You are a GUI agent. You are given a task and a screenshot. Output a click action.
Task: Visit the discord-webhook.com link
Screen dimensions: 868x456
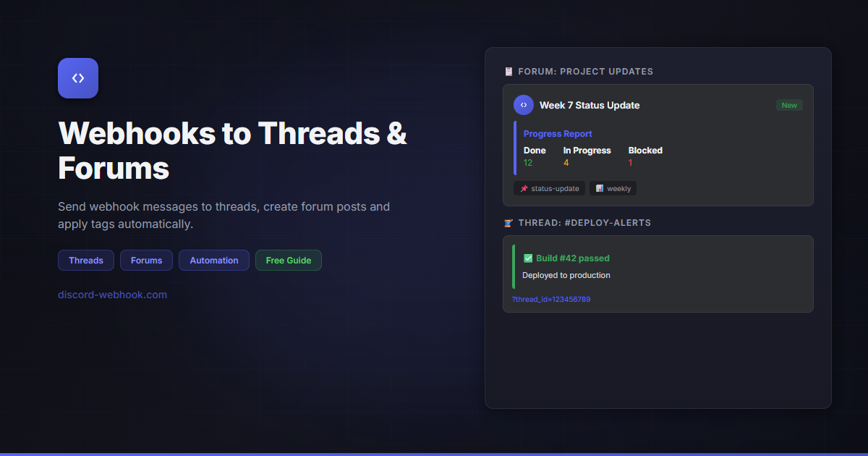112,295
